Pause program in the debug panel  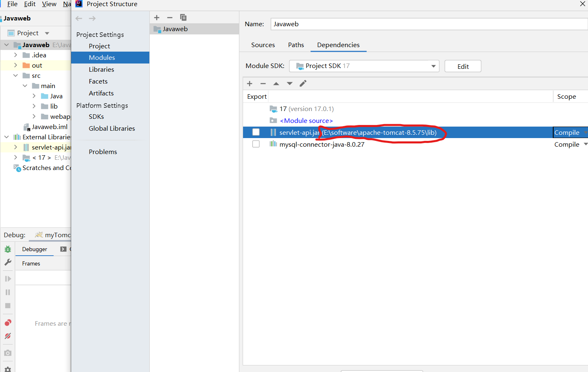(x=8, y=292)
